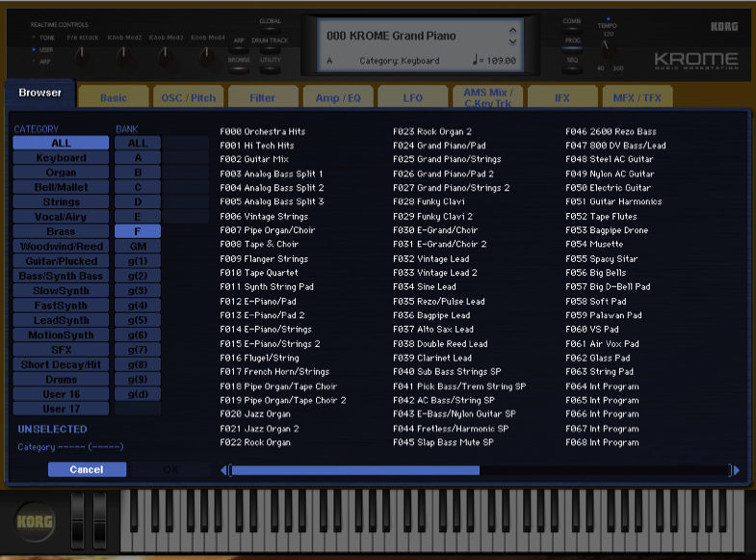Switch to the MFX / TFX tab
756x560 pixels.
(x=637, y=97)
